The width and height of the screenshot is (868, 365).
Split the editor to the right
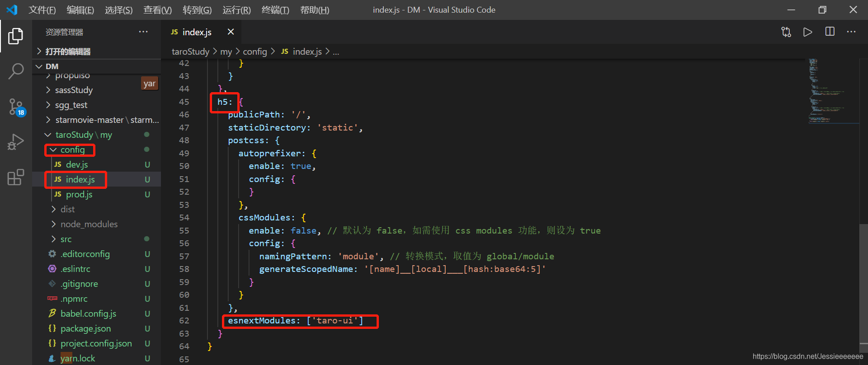point(830,32)
